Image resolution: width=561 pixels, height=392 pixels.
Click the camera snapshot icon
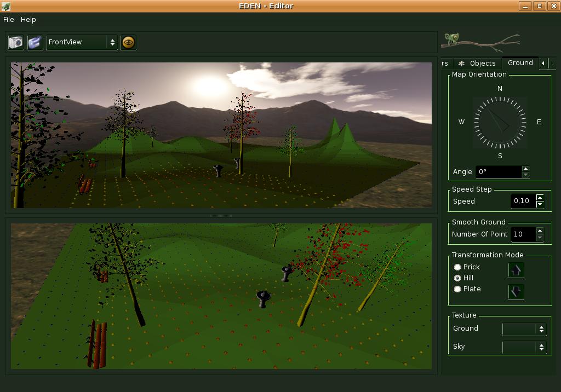click(16, 42)
